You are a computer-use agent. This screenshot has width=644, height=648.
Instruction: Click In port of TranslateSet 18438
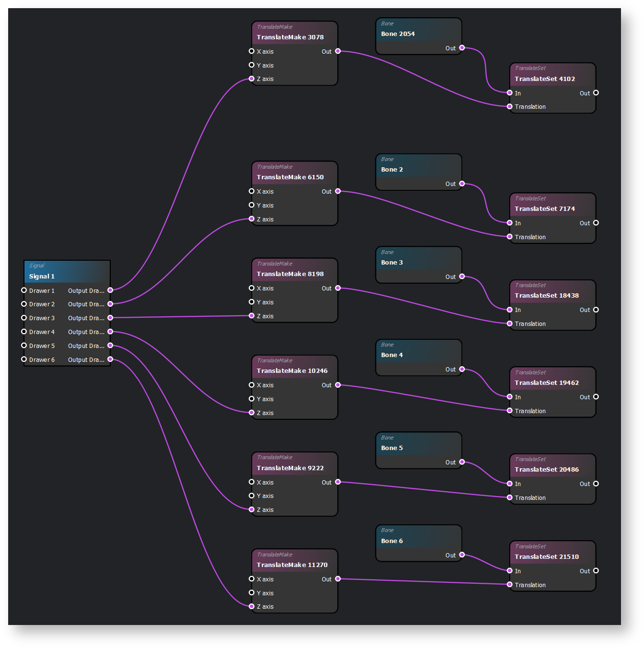coord(510,310)
